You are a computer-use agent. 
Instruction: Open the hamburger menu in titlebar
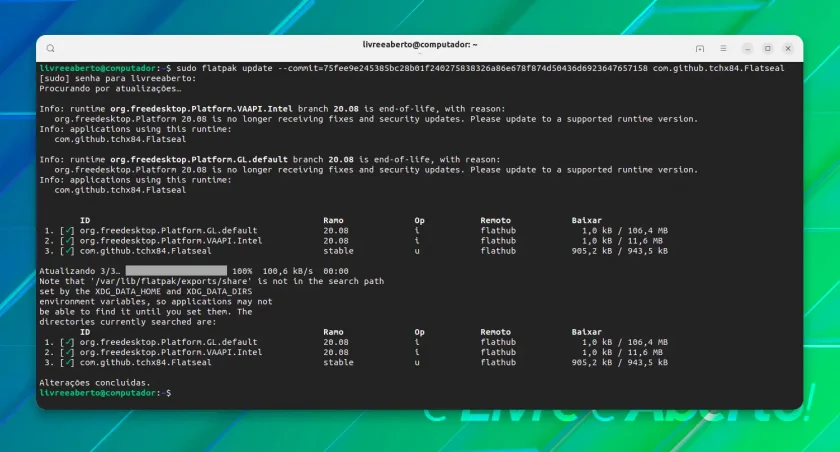click(x=723, y=48)
